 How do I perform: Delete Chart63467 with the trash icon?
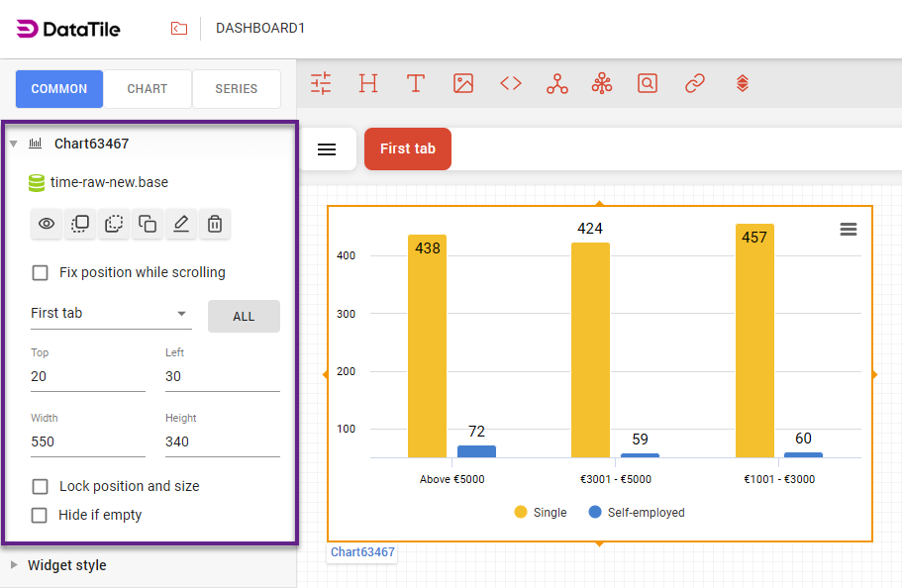[x=214, y=224]
